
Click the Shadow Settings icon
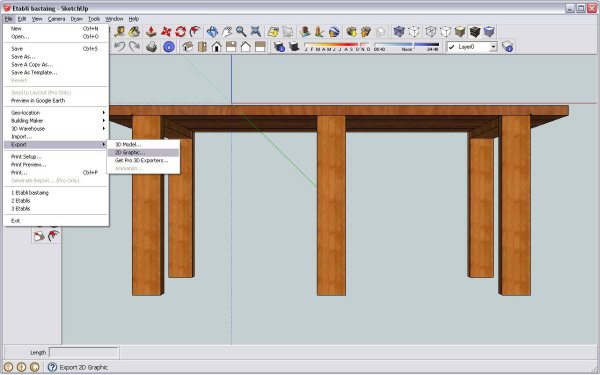pos(279,47)
